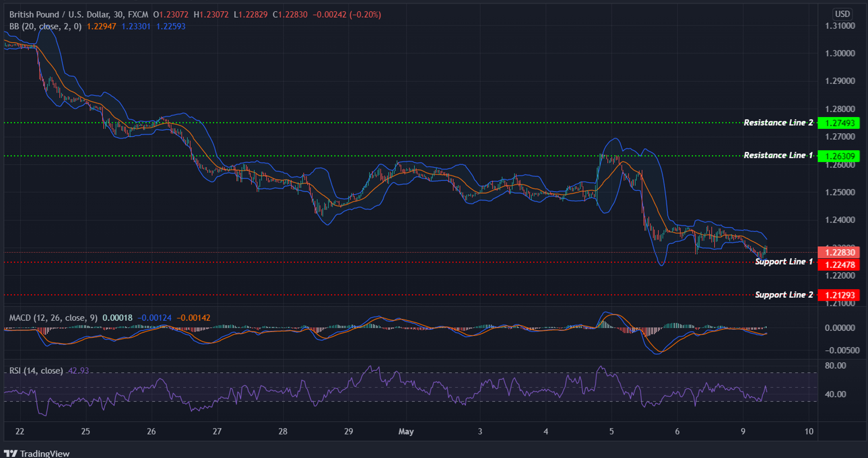
Task: Toggle the USD currency label on price scale
Action: click(x=842, y=14)
